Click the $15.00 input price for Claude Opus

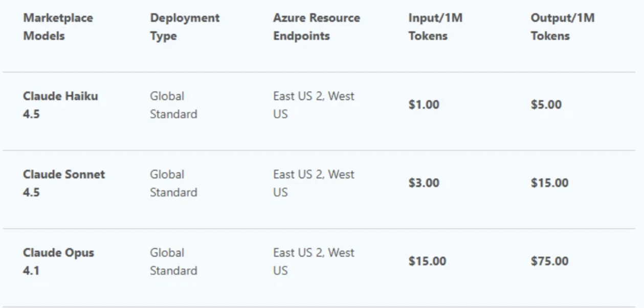[x=427, y=261]
